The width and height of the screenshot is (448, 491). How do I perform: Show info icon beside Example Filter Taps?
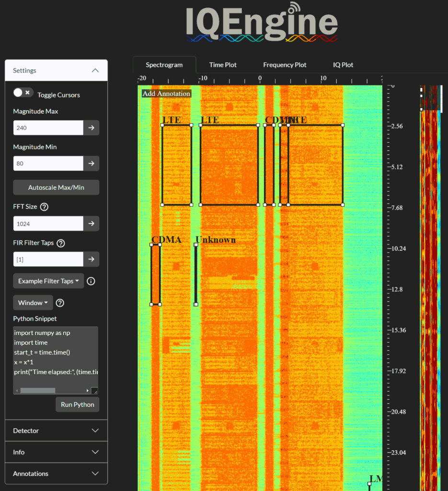(x=91, y=281)
